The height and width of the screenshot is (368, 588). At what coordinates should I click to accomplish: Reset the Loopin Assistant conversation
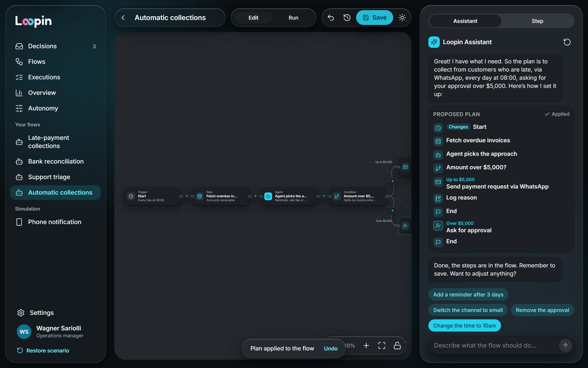point(567,42)
